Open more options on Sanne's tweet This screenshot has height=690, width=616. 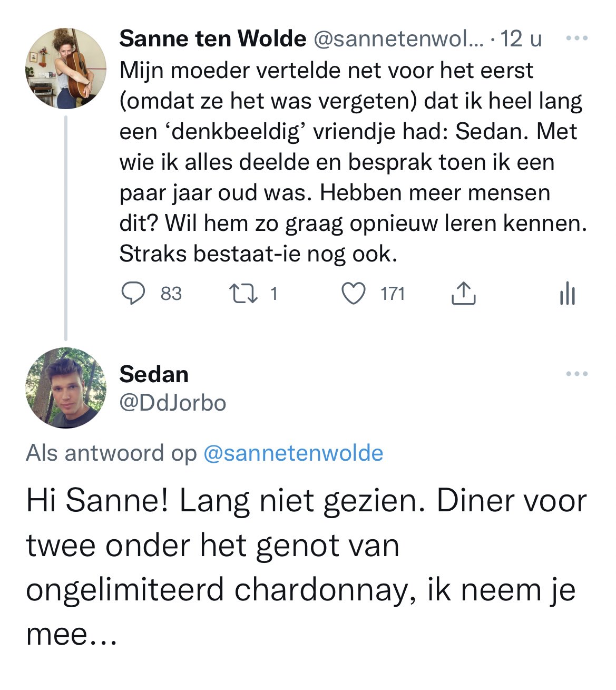point(576,38)
